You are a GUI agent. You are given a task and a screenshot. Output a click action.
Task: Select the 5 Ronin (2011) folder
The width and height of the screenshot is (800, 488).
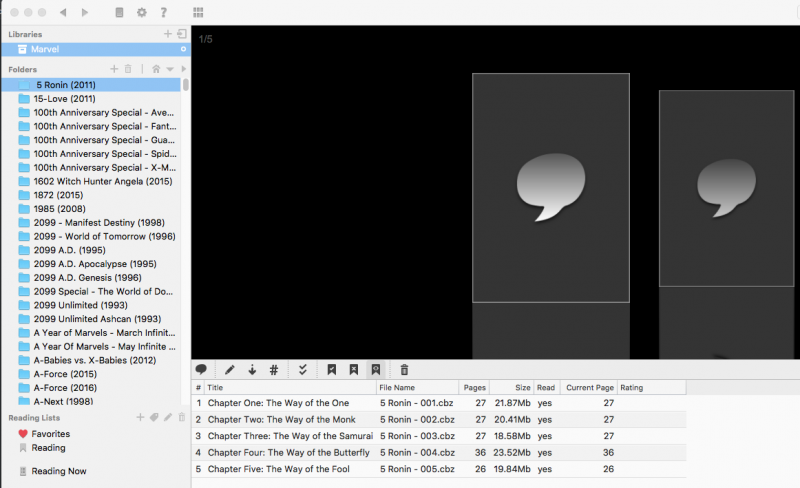click(x=91, y=85)
